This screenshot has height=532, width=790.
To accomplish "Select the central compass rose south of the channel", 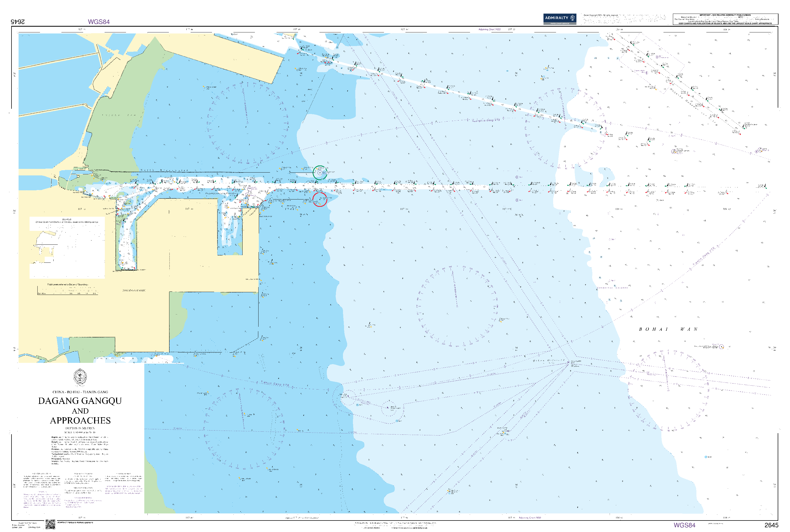I will tap(457, 307).
